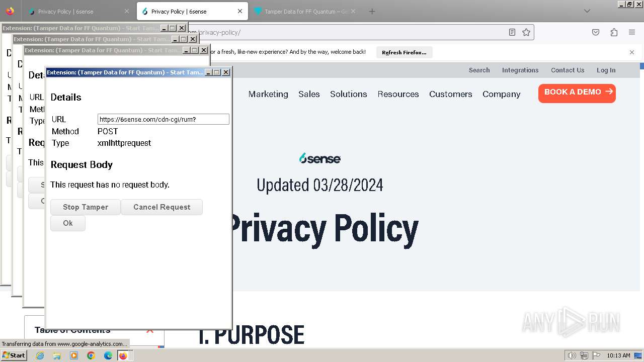Click the clock showing 10:13 AM

618,355
